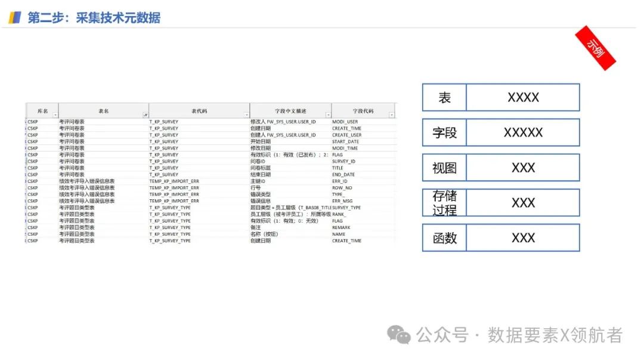Select the 备注 description cell

(291, 227)
